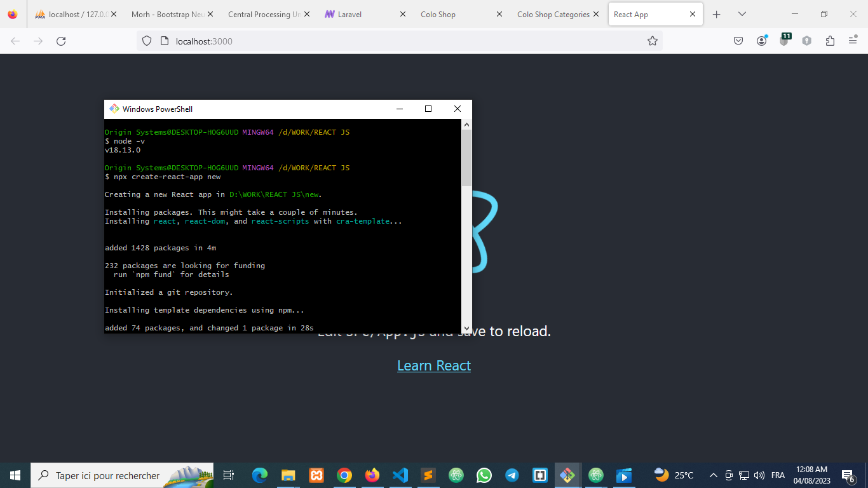This screenshot has width=868, height=488.
Task: Open Visual Studio Code from the taskbar
Action: pyautogui.click(x=400, y=475)
